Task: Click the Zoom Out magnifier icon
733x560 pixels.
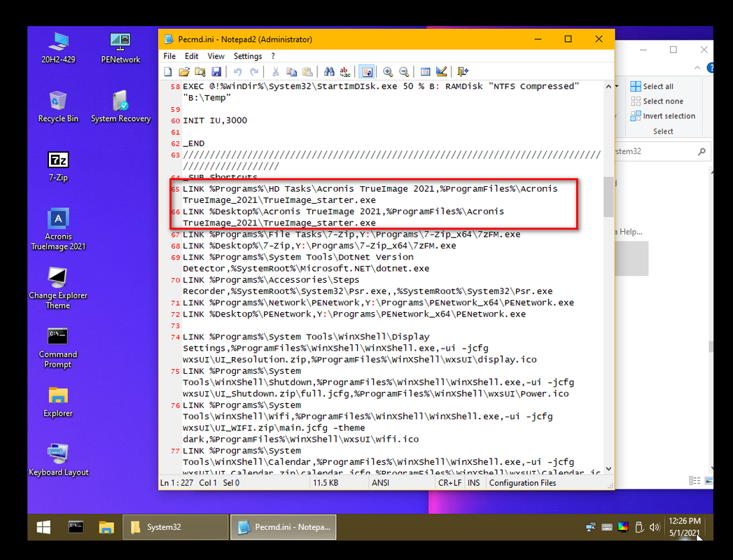Action: (x=404, y=71)
